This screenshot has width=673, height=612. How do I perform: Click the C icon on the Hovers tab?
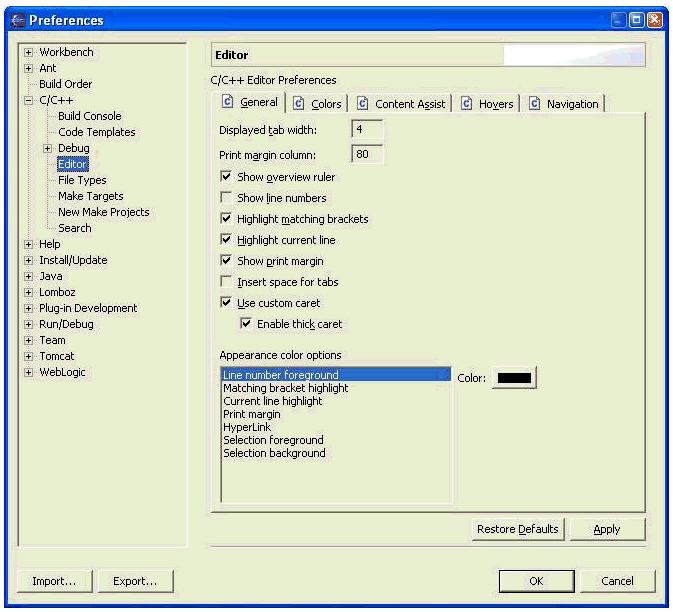tap(467, 104)
